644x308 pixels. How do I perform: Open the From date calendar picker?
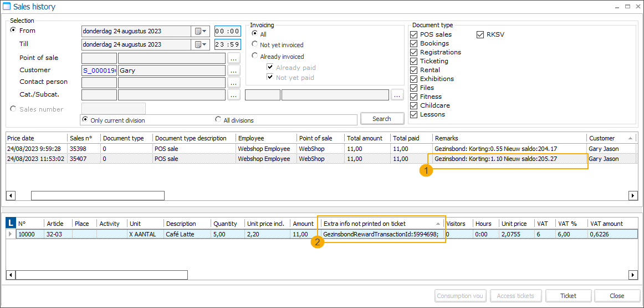tap(200, 31)
